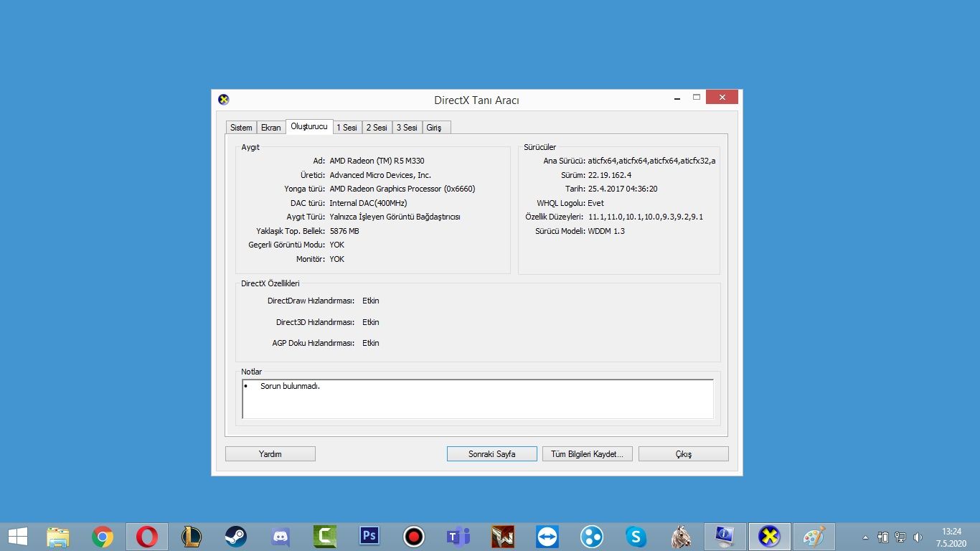This screenshot has width=980, height=551.
Task: Open Camtasia from the taskbar
Action: point(325,537)
